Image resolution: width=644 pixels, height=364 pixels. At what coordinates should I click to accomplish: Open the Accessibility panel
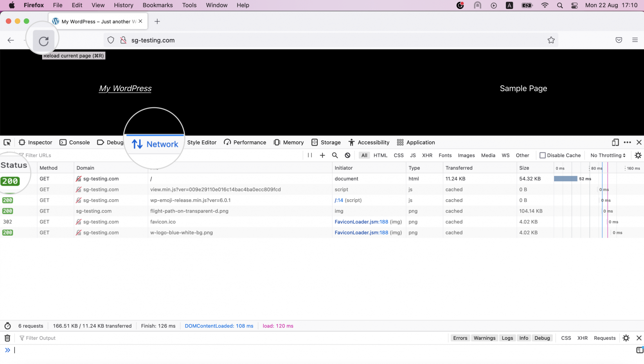click(369, 142)
